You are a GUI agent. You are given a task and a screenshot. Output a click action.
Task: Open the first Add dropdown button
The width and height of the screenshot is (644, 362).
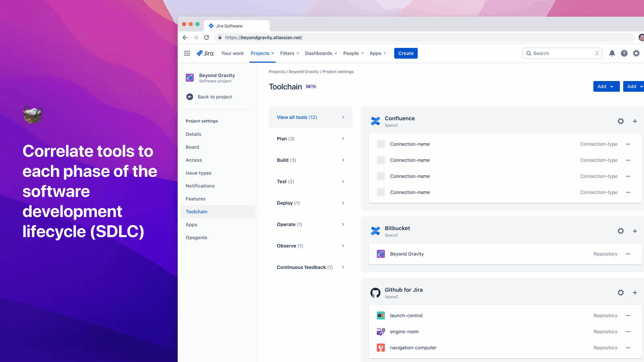(x=606, y=86)
